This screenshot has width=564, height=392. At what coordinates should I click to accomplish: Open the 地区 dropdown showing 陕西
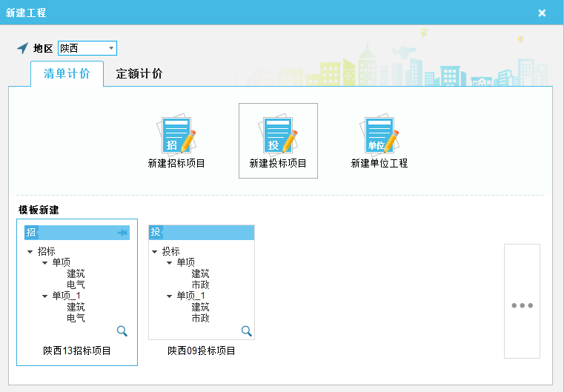tap(112, 48)
